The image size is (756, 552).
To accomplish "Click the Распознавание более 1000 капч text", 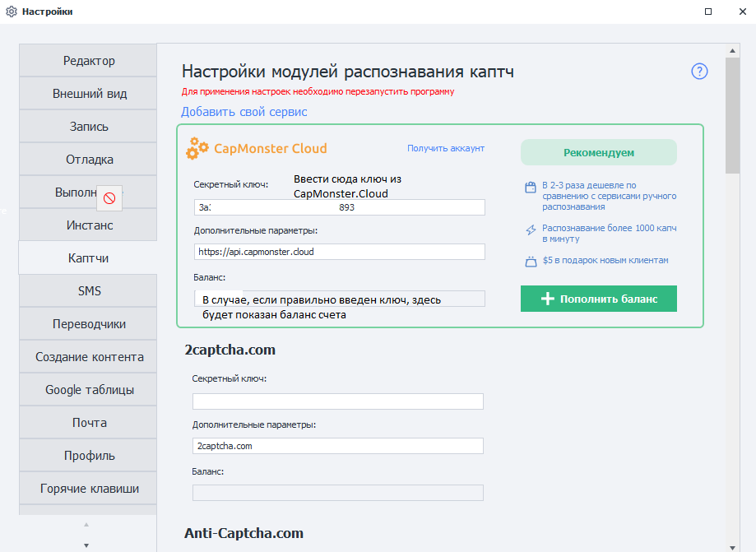I will [609, 234].
